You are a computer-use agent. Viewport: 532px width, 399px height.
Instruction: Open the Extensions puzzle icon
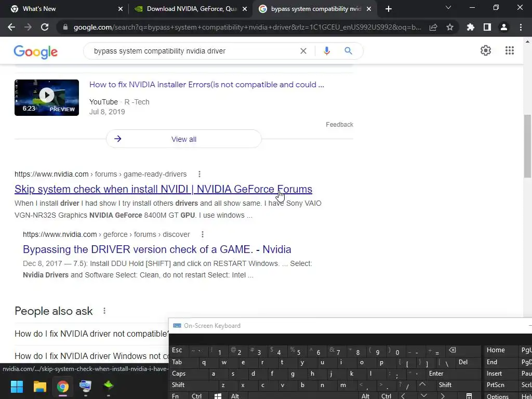click(471, 27)
